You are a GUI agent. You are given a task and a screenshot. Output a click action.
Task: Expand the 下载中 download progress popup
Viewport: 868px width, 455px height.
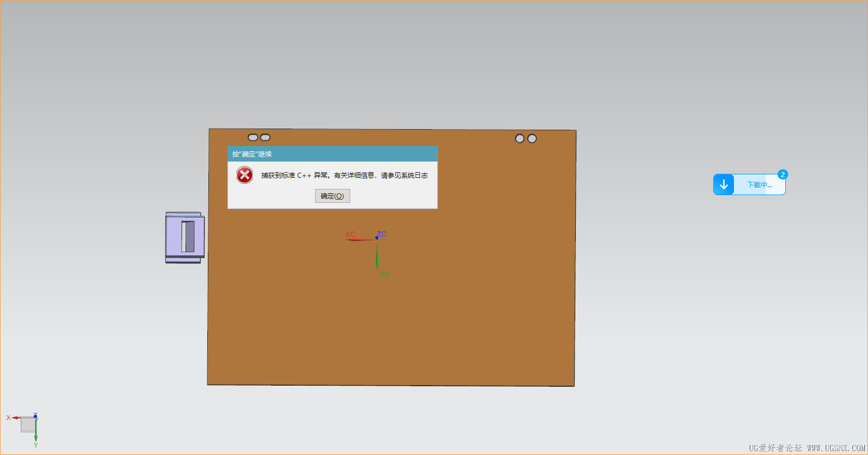pos(761,184)
